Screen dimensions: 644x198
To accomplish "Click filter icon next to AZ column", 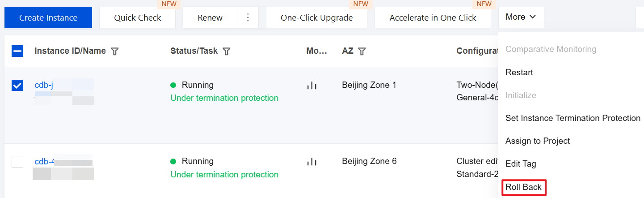I will tap(362, 52).
